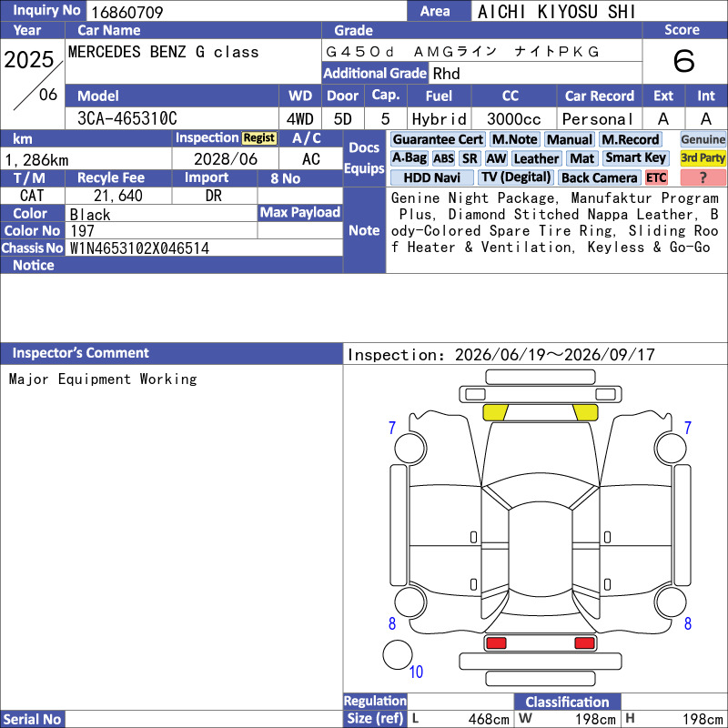Click the left red tail light on diagram
Image resolution: width=728 pixels, height=728 pixels.
click(496, 643)
